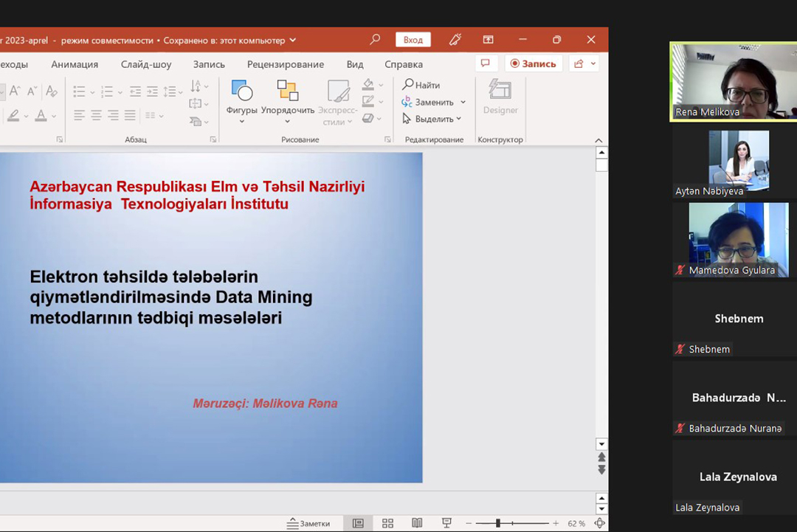Click the Вход sign-in button
Viewport: 797px width, 532px height.
click(413, 39)
